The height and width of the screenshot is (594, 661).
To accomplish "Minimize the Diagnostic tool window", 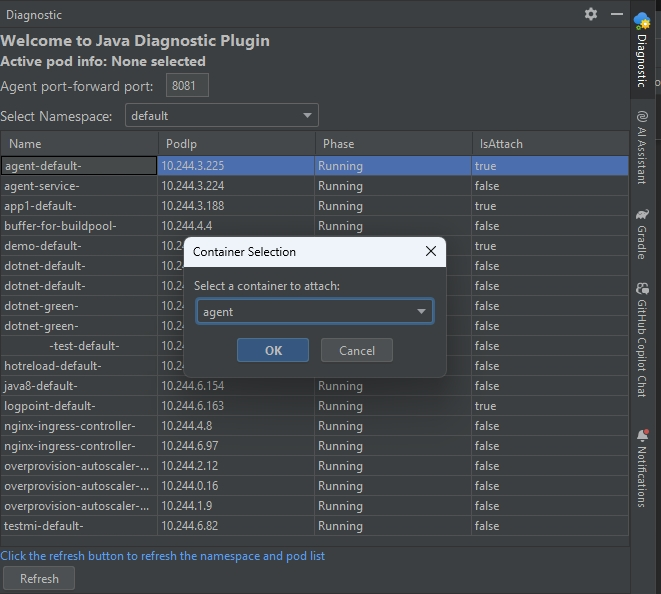I will (x=617, y=14).
